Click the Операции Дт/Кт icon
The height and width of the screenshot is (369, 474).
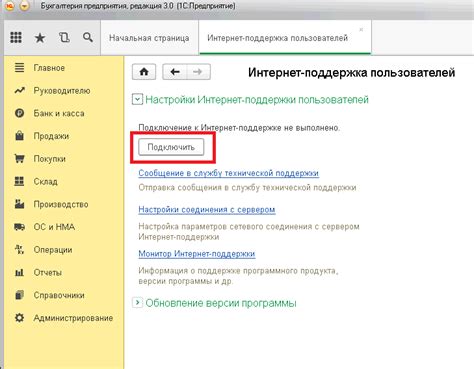coord(20,249)
